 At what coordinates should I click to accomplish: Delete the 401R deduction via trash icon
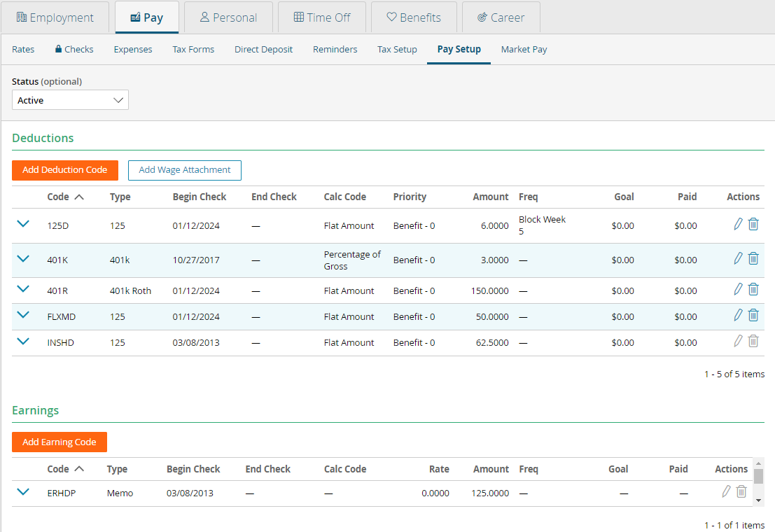tap(753, 289)
